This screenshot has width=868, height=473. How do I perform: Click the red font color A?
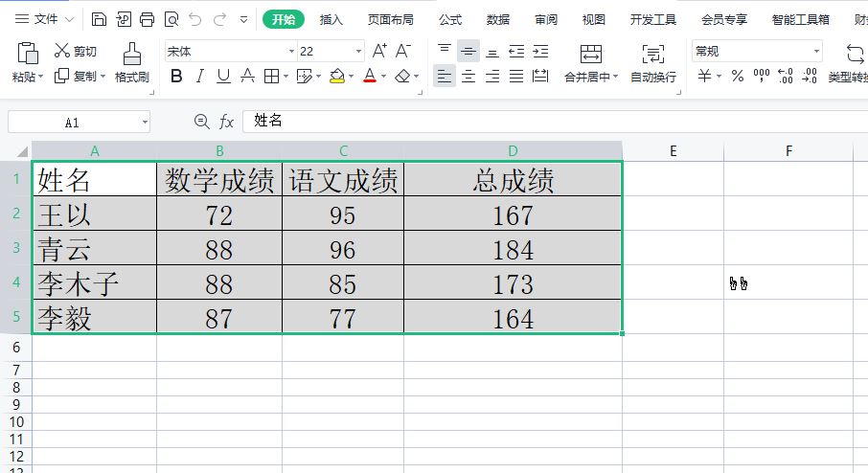pyautogui.click(x=370, y=76)
